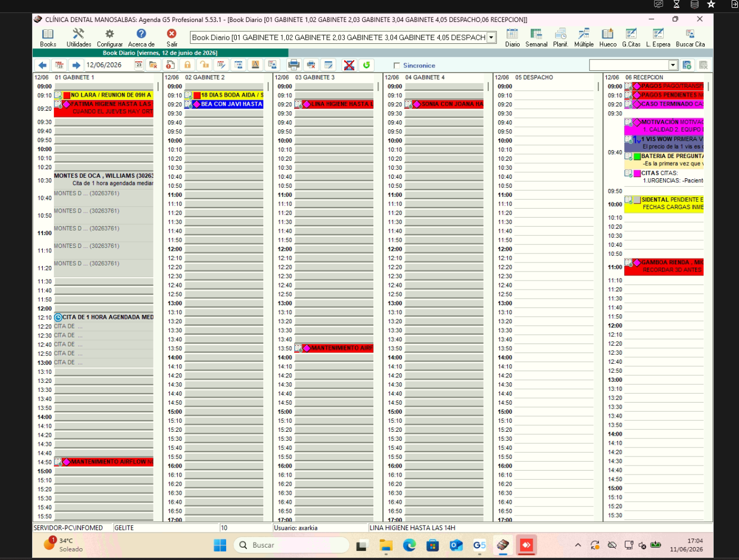The image size is (739, 560).
Task: Open the Hueco slot finder
Action: point(608,38)
